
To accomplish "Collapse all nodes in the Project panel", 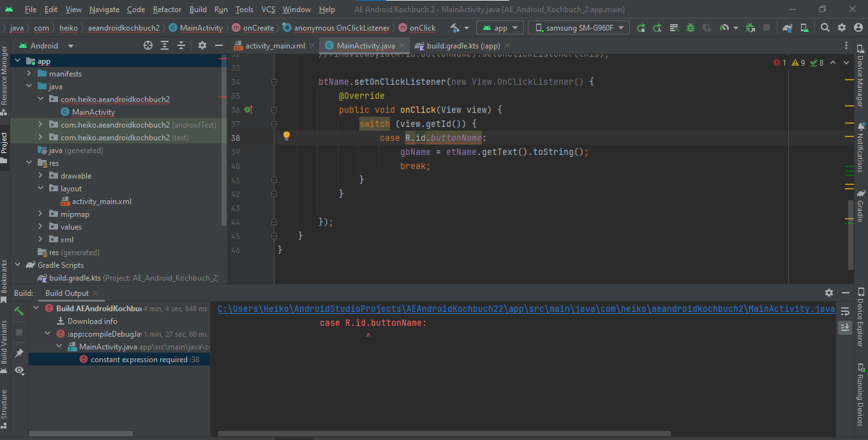I will pyautogui.click(x=181, y=45).
